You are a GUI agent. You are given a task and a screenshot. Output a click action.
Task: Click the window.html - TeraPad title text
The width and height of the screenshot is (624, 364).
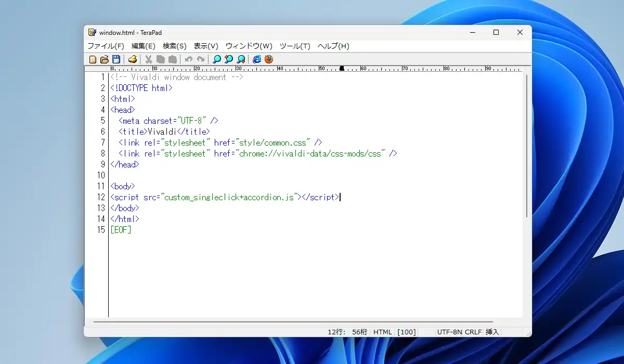(x=131, y=32)
